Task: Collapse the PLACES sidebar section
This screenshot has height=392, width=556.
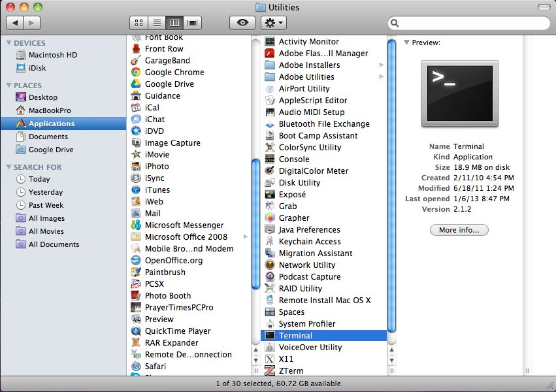Action: pos(9,86)
